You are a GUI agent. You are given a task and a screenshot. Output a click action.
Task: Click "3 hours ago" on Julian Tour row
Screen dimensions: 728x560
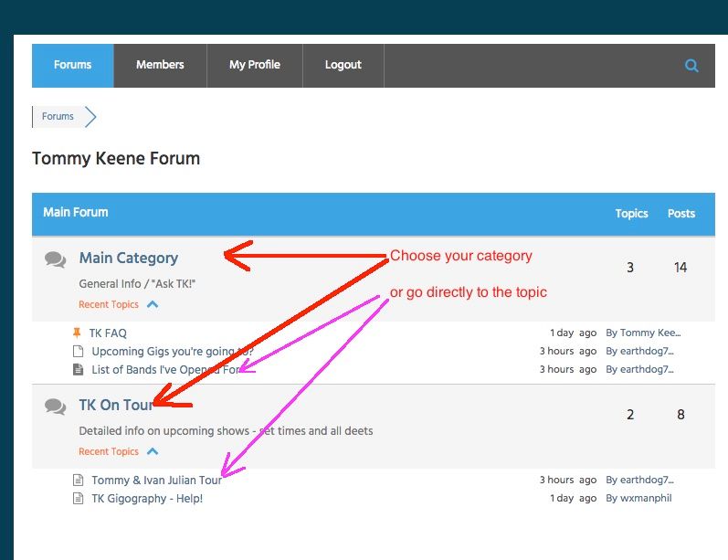[x=568, y=480]
